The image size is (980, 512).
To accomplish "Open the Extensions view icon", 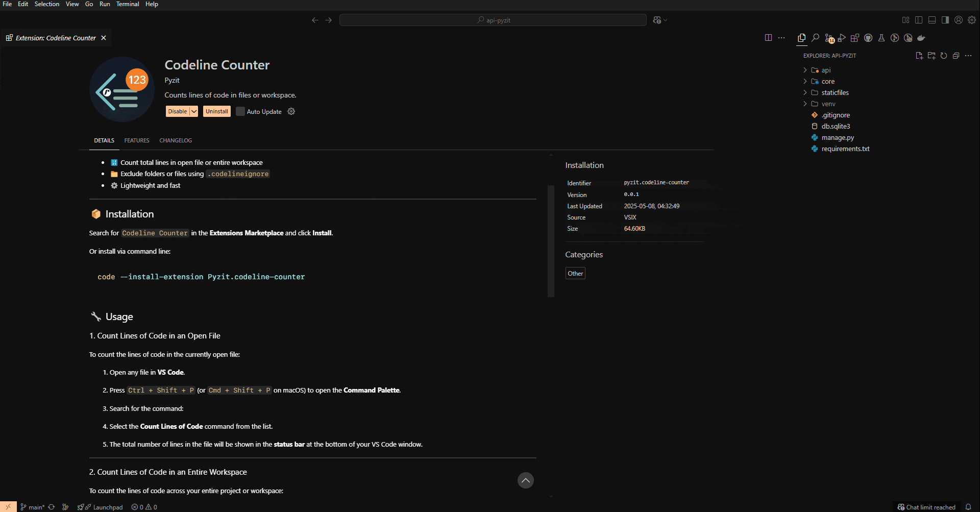I will 855,38.
